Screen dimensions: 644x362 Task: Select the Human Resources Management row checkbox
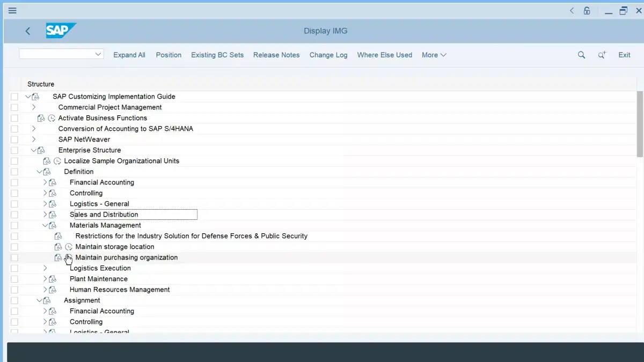[14, 290]
